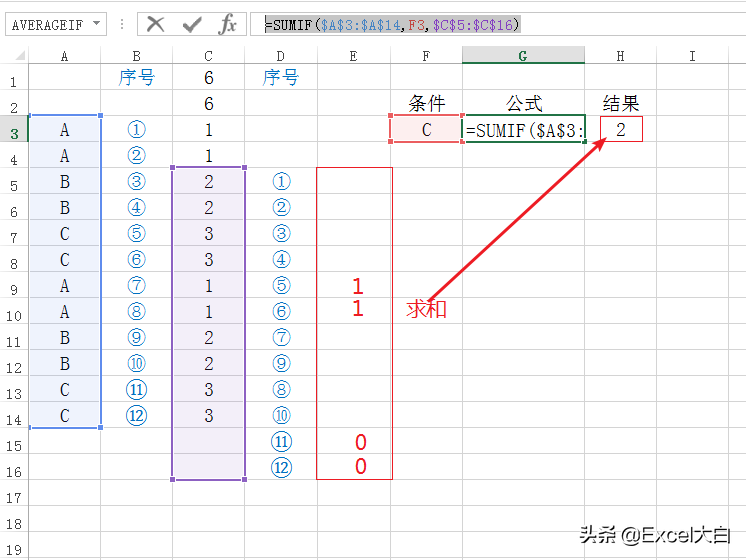Select column C header
This screenshot has width=746, height=560.
208,56
